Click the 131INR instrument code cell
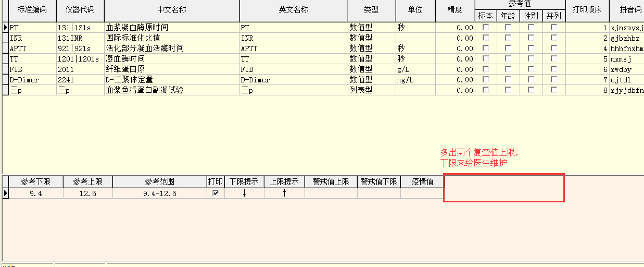 [80, 38]
